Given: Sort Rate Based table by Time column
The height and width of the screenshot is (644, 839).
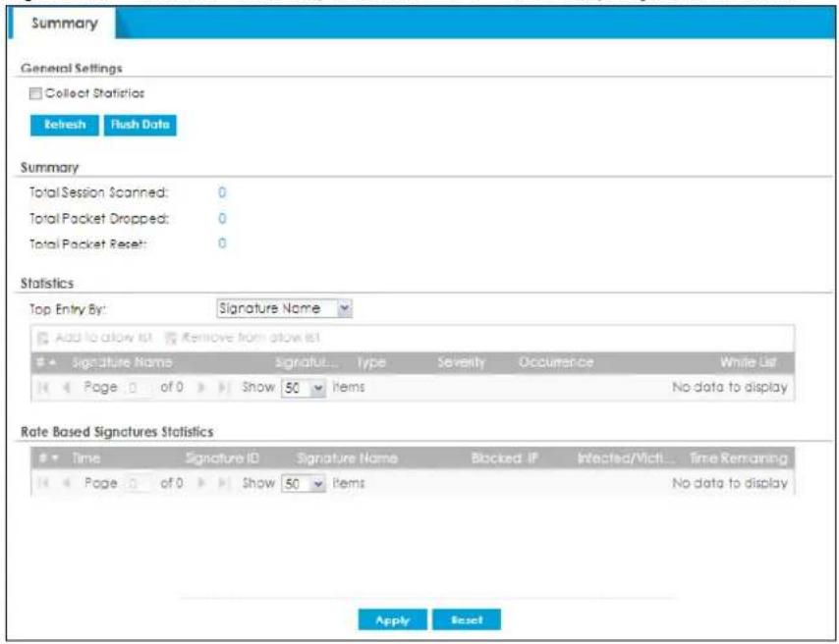Looking at the screenshot, I should click(86, 458).
